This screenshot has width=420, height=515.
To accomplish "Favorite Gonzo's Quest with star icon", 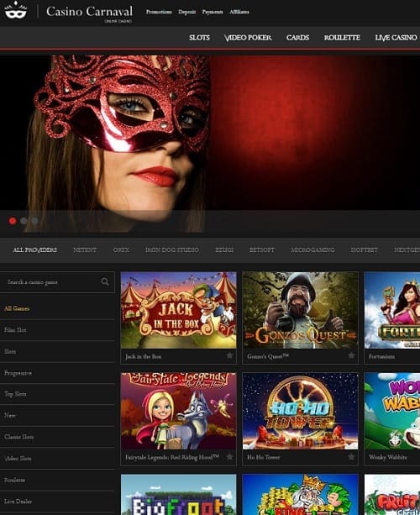I will click(351, 355).
